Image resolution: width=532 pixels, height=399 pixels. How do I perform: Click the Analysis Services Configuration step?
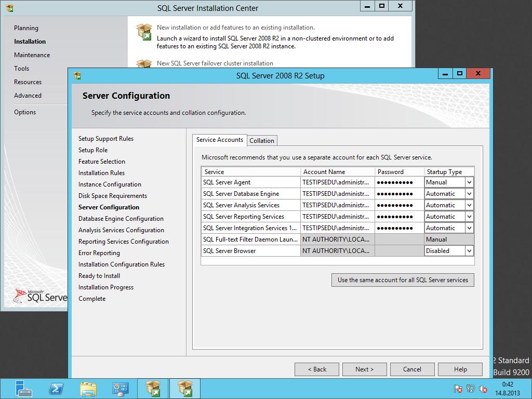click(121, 230)
